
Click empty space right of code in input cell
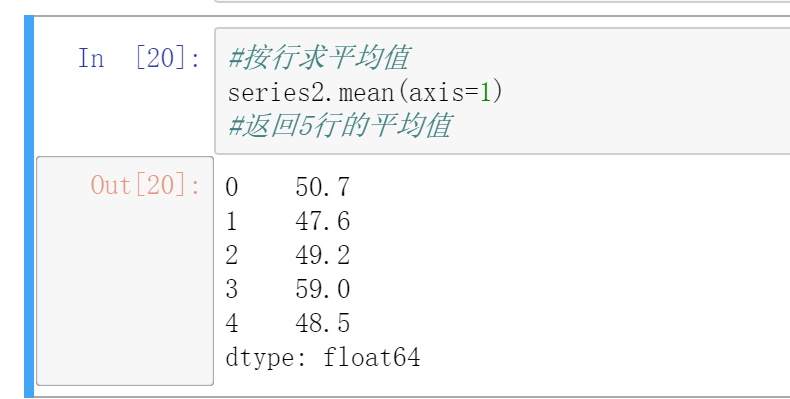pos(645,93)
